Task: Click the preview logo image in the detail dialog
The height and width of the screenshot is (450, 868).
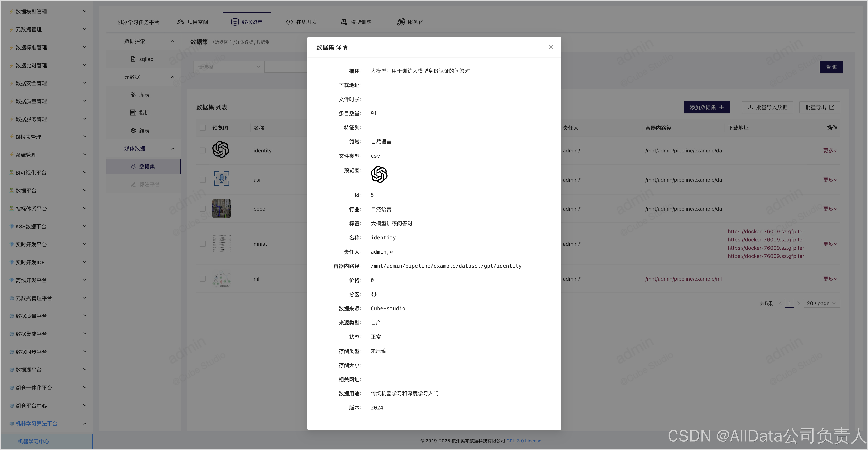Action: point(379,174)
